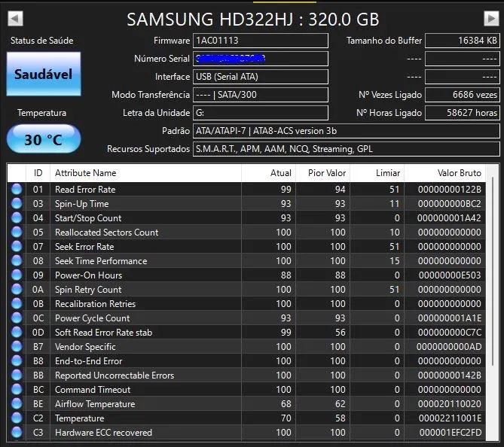Click status orb for Read Error Rate
This screenshot has width=504, height=447.
tap(17, 189)
